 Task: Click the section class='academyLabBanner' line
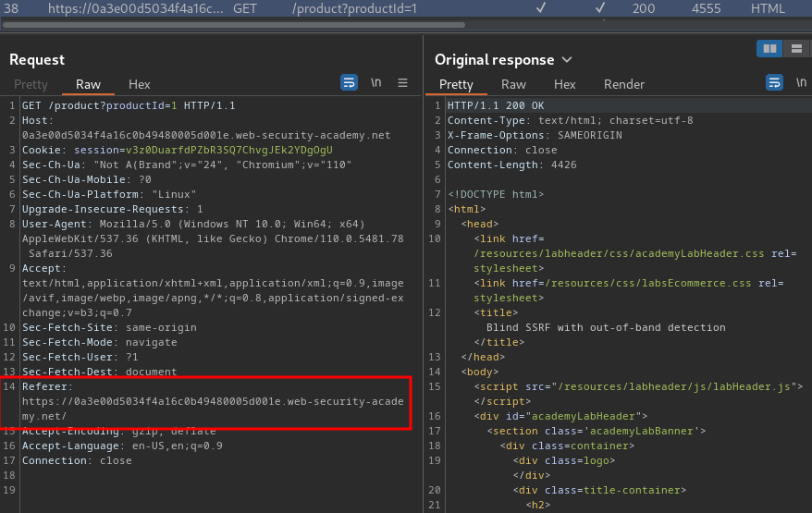point(597,432)
